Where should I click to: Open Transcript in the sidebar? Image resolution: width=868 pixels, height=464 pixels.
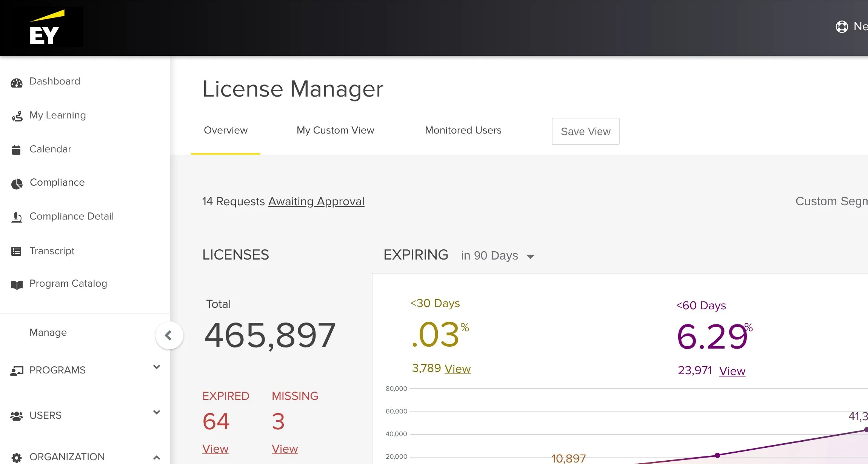pyautogui.click(x=52, y=251)
